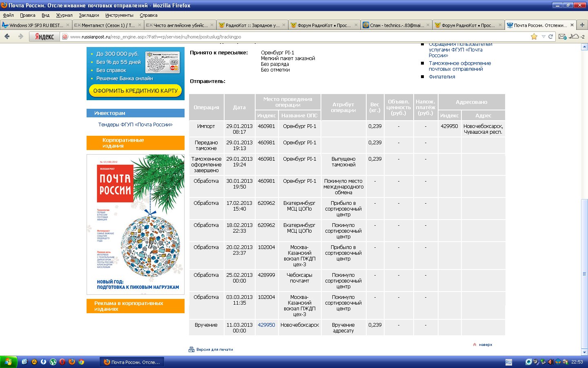Open a new tab with the plus button
588x368 pixels.
(582, 25)
